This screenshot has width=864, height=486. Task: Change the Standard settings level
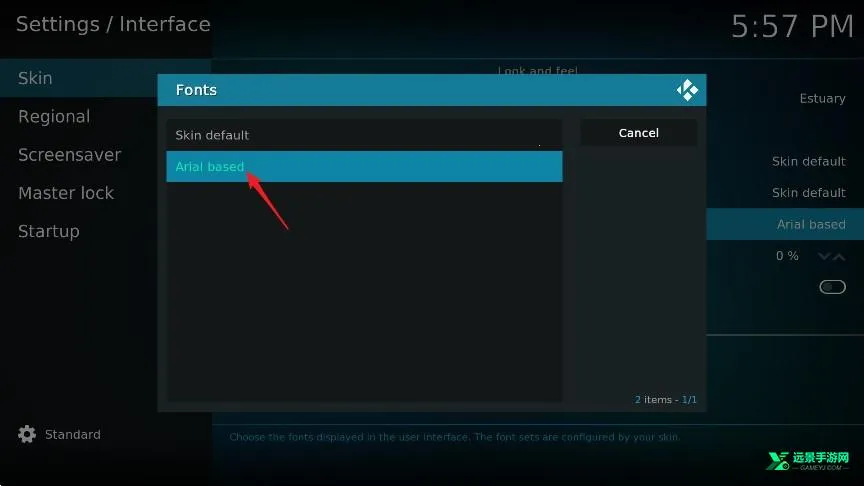point(72,435)
